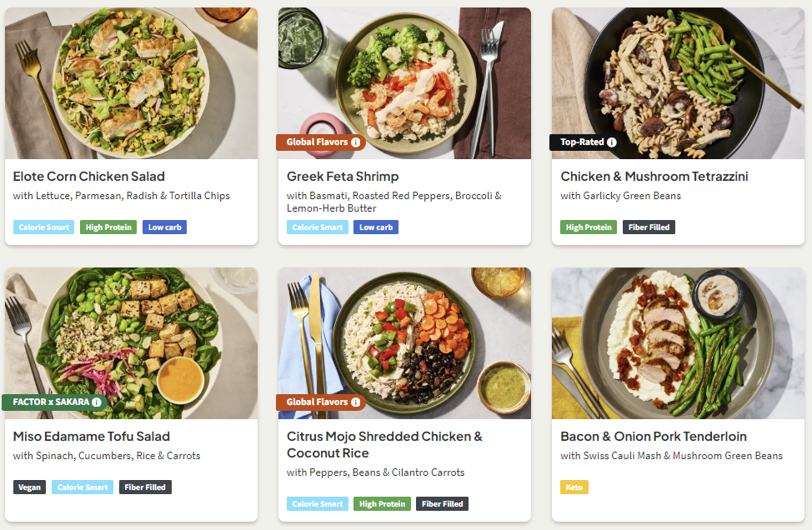Screen dimensions: 812x530
Task: Select Chicken & Mushroom Tetrazzini title
Action: [654, 177]
